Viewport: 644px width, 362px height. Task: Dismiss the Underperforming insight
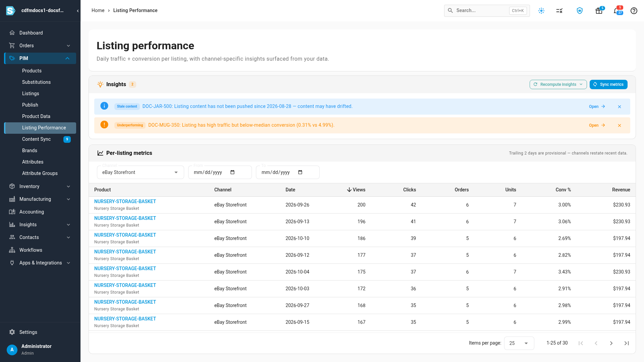click(620, 125)
